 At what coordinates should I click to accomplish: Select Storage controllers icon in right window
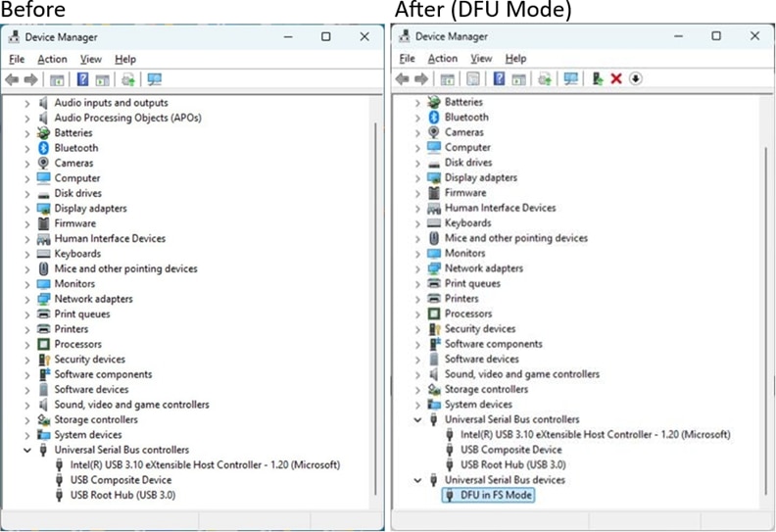click(x=434, y=390)
